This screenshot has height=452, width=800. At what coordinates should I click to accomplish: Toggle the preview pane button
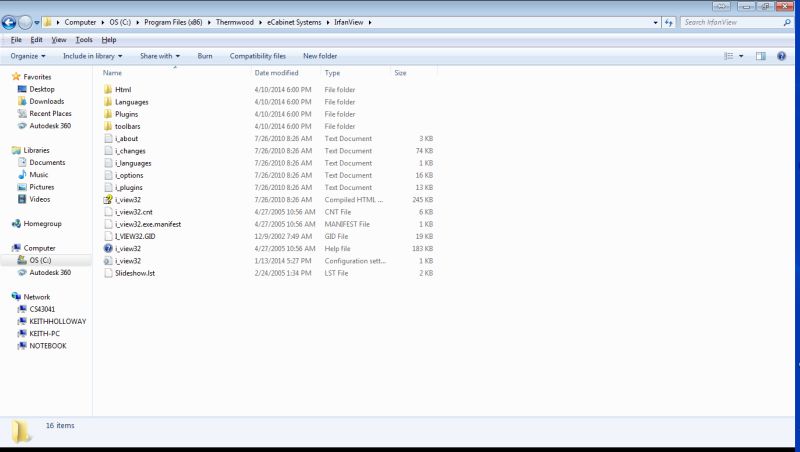coord(760,56)
